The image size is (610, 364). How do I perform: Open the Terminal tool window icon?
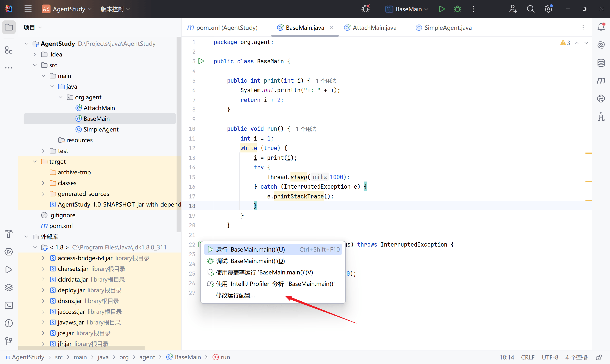click(x=9, y=305)
